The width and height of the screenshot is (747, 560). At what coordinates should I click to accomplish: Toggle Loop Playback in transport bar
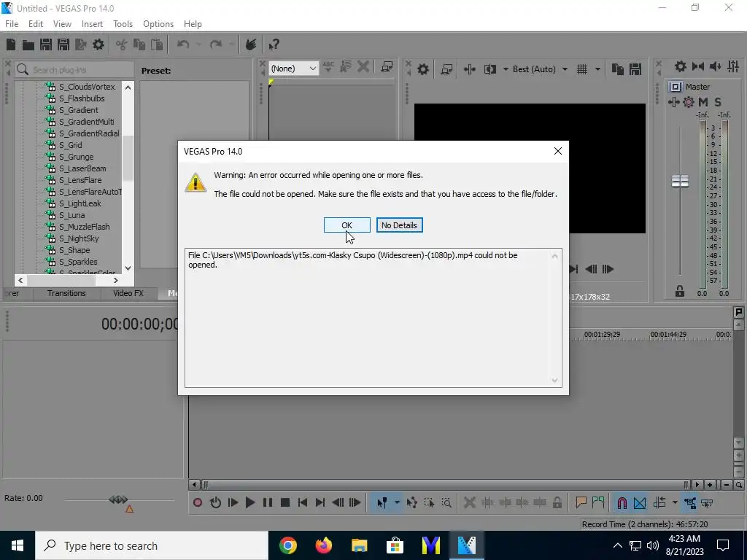[x=215, y=502]
